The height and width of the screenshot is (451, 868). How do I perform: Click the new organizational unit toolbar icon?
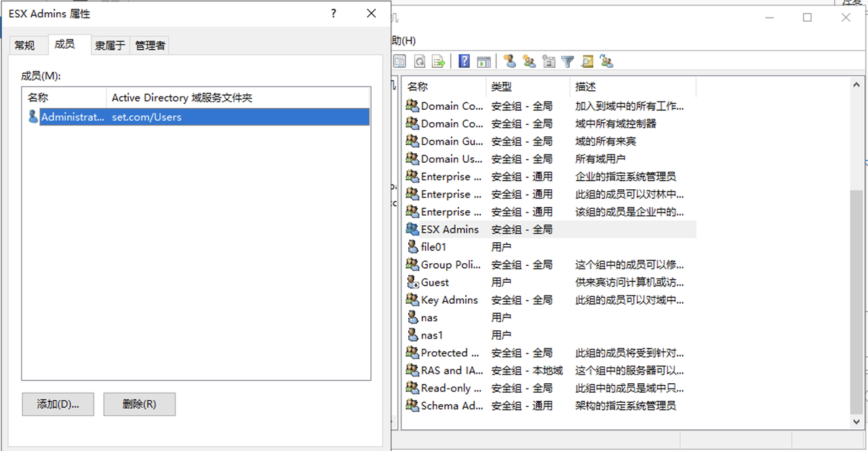click(549, 62)
